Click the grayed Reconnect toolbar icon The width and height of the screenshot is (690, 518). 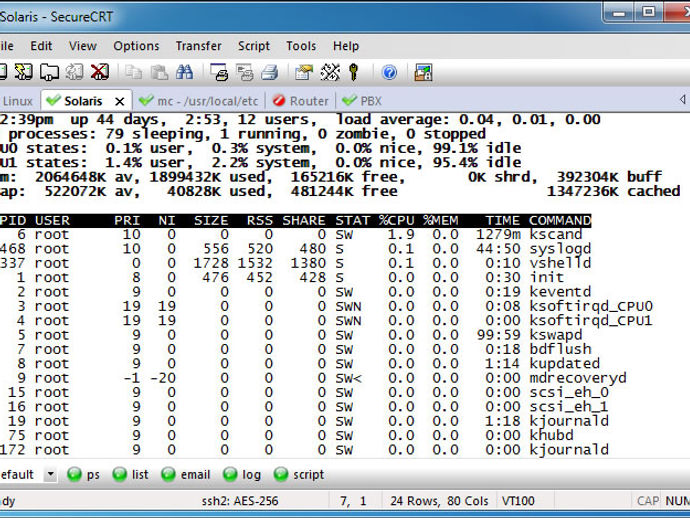pyautogui.click(x=74, y=72)
